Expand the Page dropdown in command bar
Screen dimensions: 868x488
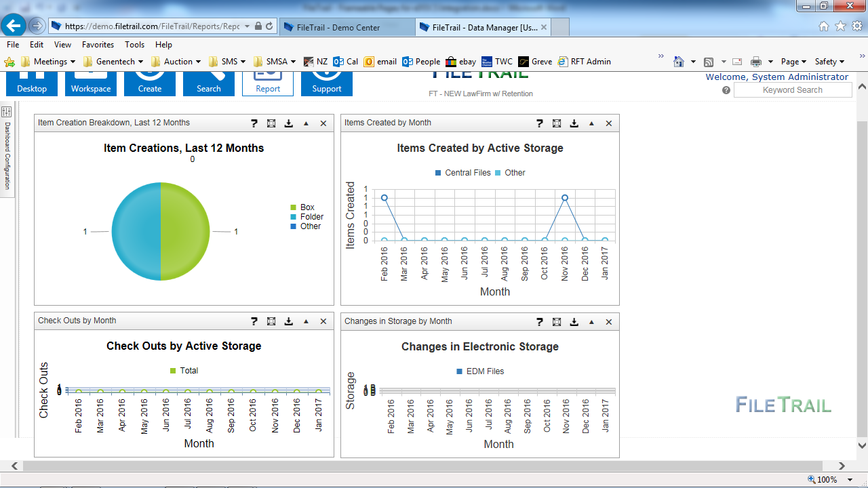click(x=793, y=62)
